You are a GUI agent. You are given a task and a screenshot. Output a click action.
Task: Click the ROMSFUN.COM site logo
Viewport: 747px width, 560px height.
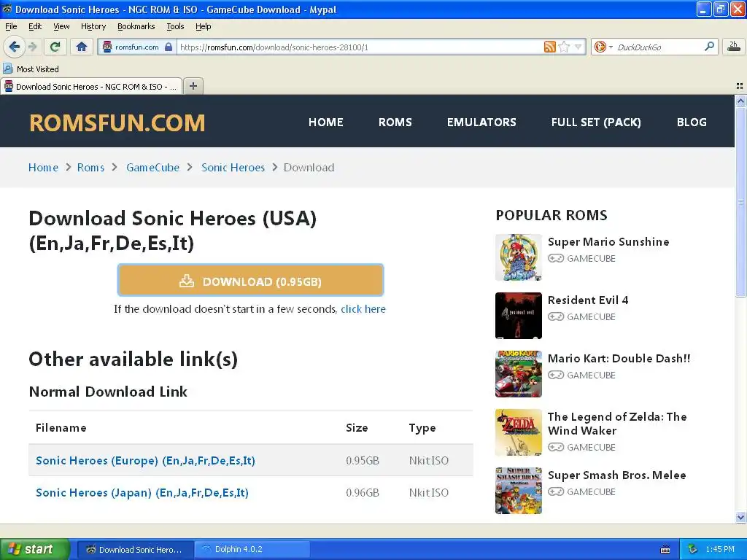pos(117,122)
